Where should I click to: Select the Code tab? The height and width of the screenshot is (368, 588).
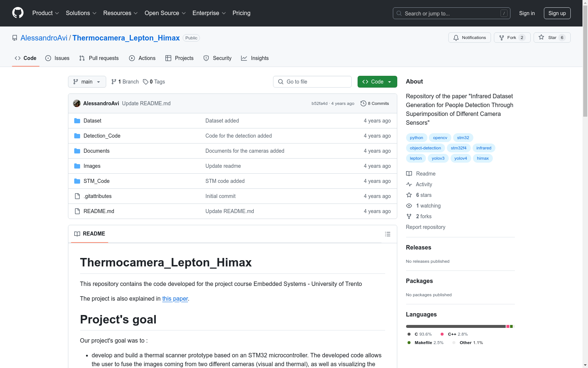25,58
